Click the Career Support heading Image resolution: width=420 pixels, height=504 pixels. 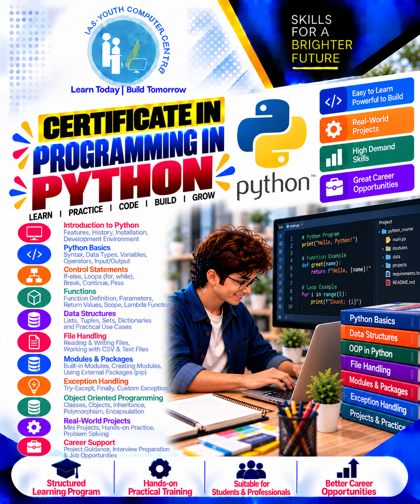[89, 442]
